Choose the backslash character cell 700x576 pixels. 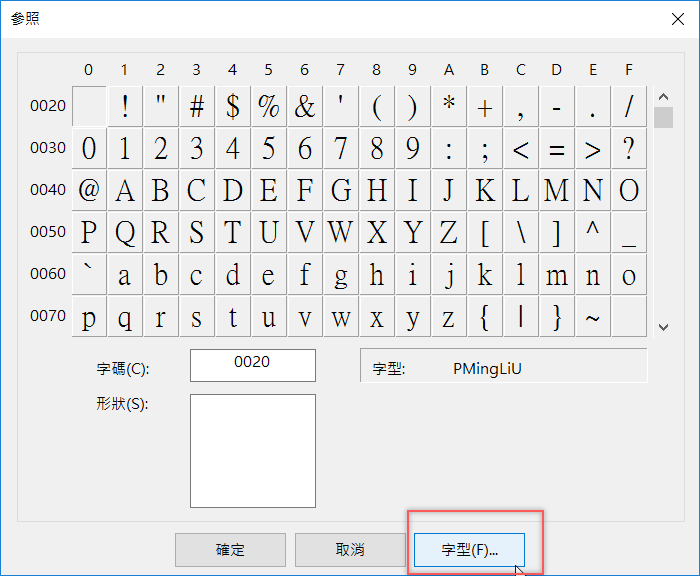[521, 232]
